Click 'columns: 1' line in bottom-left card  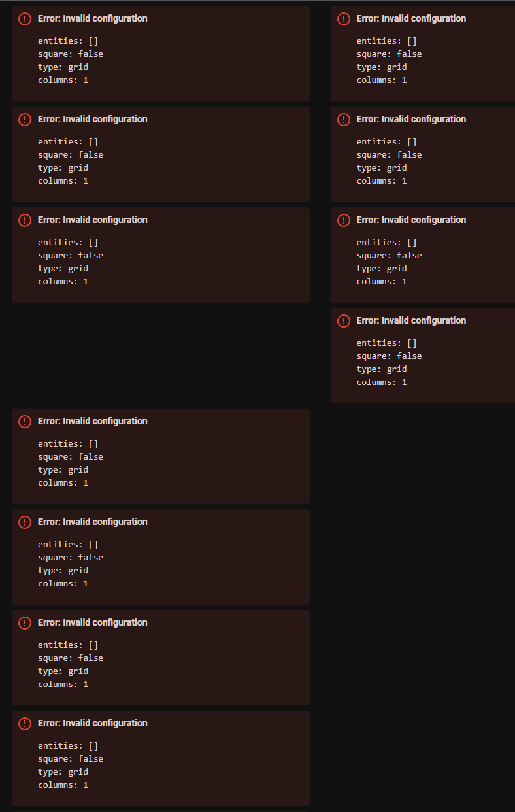pos(63,785)
